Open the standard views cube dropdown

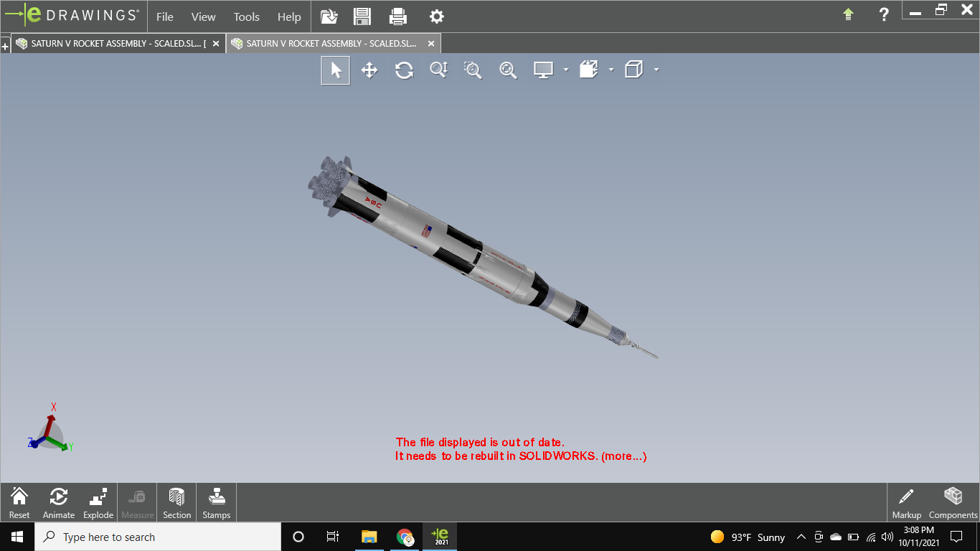(656, 70)
